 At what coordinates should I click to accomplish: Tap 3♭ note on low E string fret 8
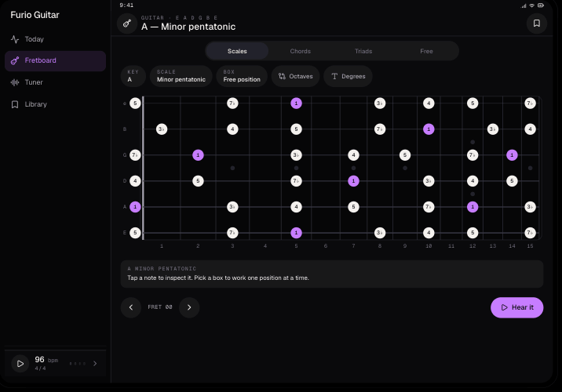tap(380, 233)
